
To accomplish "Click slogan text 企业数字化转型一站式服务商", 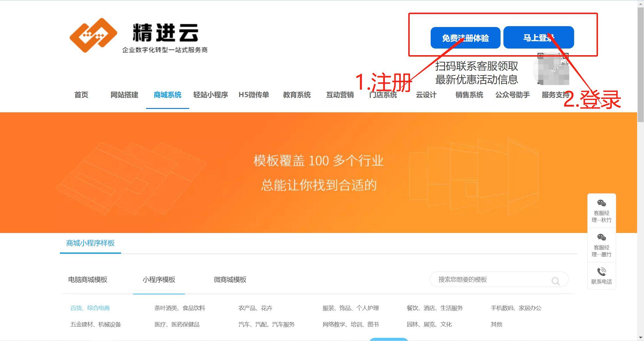I will click(x=165, y=50).
